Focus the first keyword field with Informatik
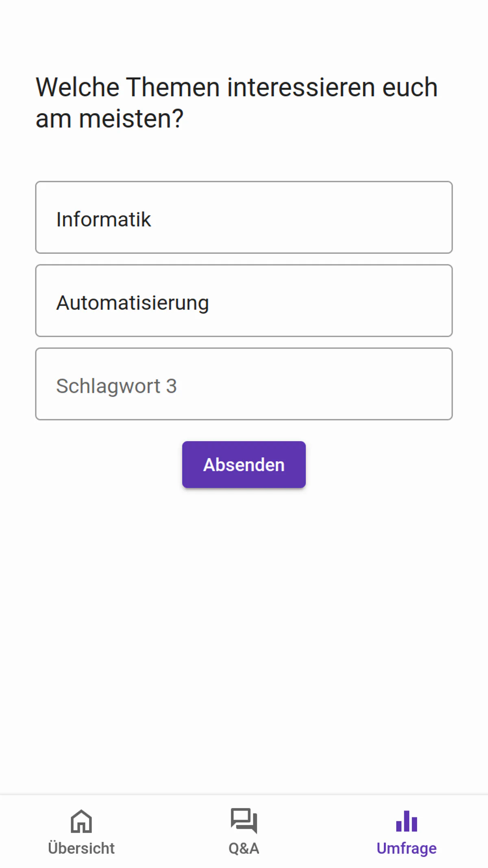The height and width of the screenshot is (868, 488). 244,218
